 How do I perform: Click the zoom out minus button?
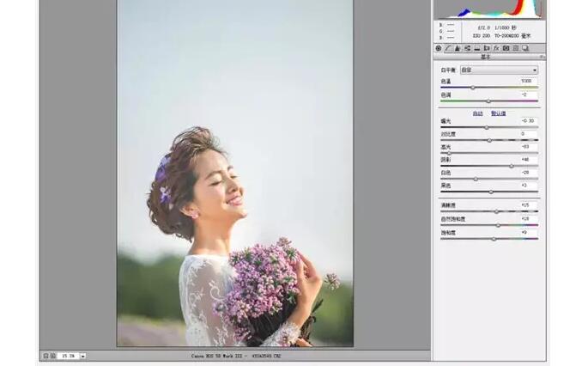click(45, 355)
